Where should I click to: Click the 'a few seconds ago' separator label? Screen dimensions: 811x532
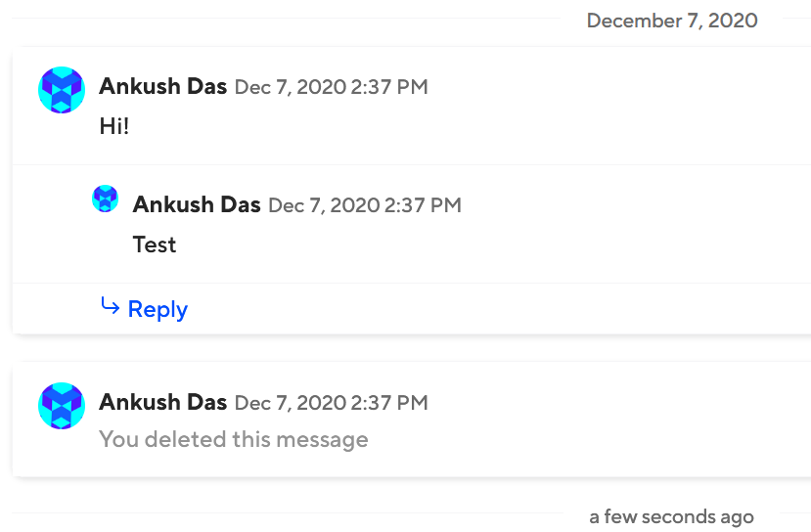(671, 517)
